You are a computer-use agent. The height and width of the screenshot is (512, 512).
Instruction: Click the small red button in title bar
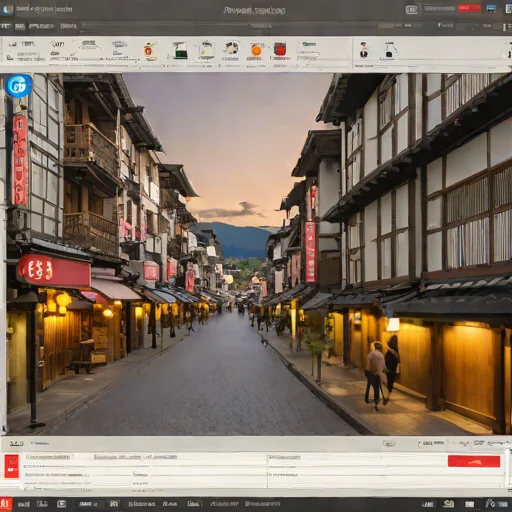click(x=469, y=8)
